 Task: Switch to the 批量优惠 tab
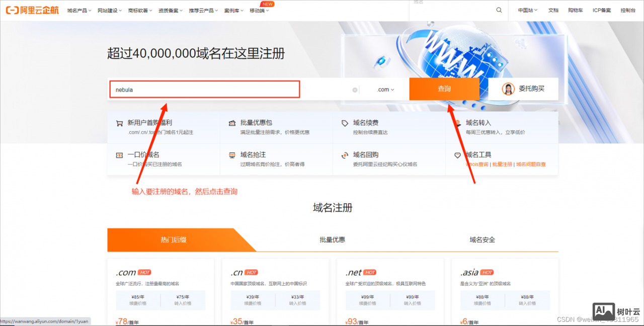pyautogui.click(x=332, y=240)
